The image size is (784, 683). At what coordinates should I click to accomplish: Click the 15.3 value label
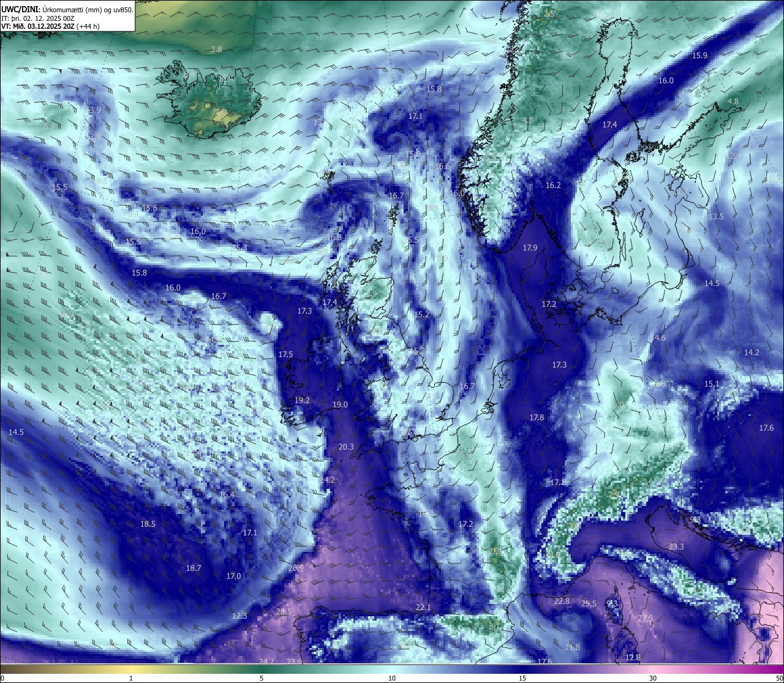239,247
